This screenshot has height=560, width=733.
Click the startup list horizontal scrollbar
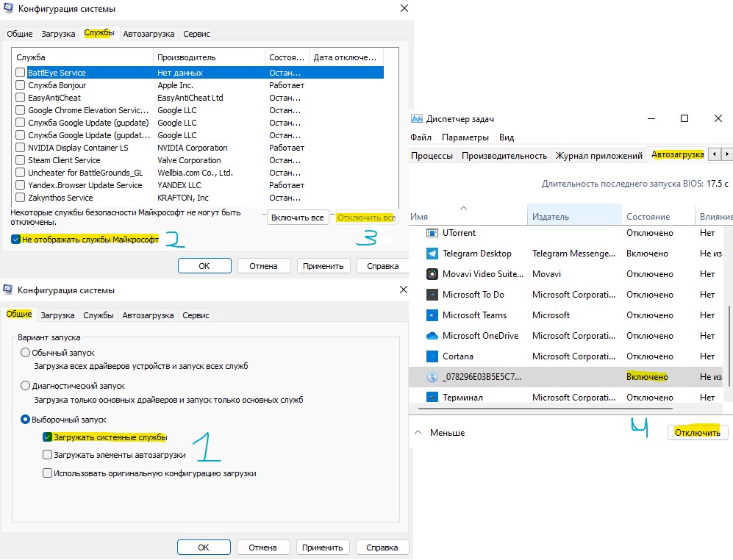click(545, 409)
